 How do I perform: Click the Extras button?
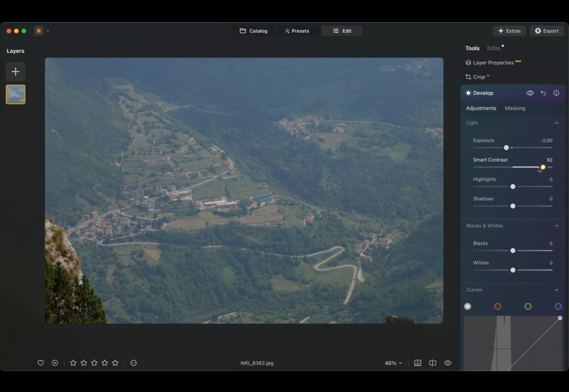pos(509,31)
